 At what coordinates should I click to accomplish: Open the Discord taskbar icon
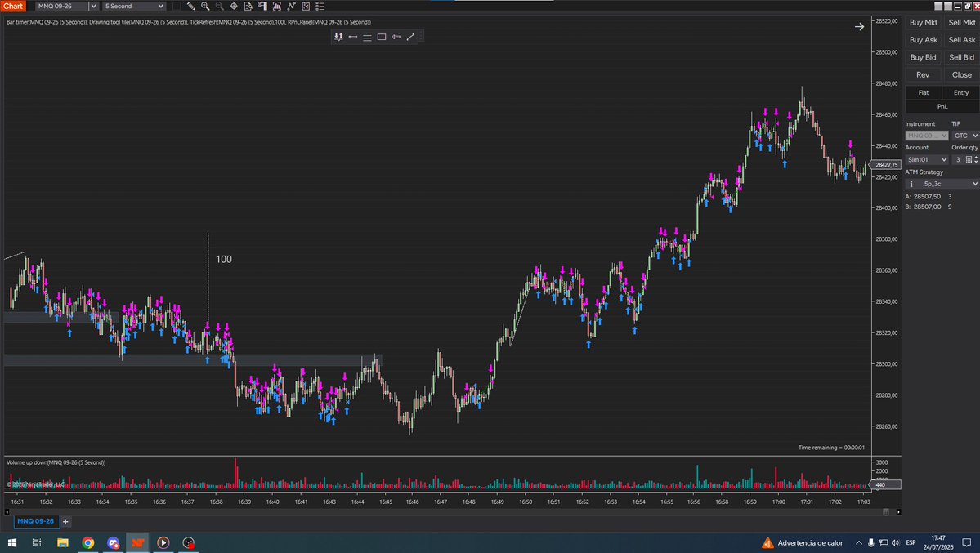click(x=113, y=542)
